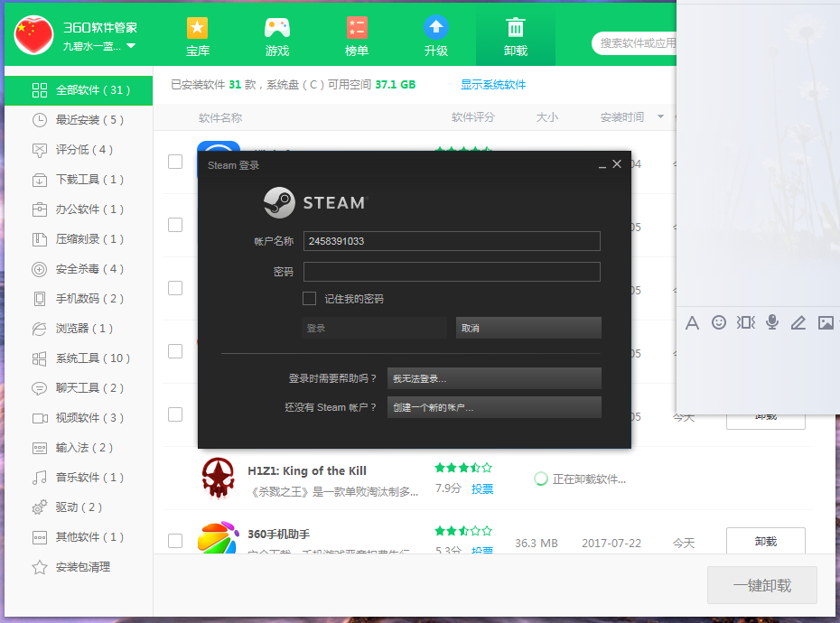Click the Steam 取消 button

pos(528,328)
